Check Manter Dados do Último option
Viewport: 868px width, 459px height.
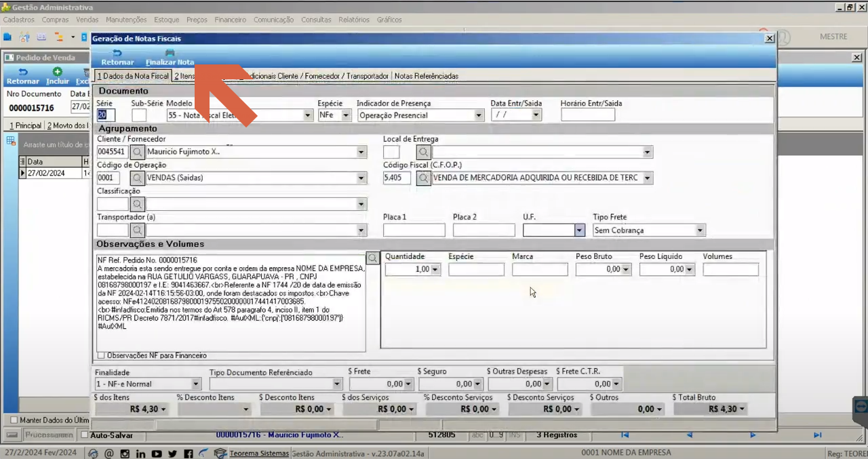(14, 420)
